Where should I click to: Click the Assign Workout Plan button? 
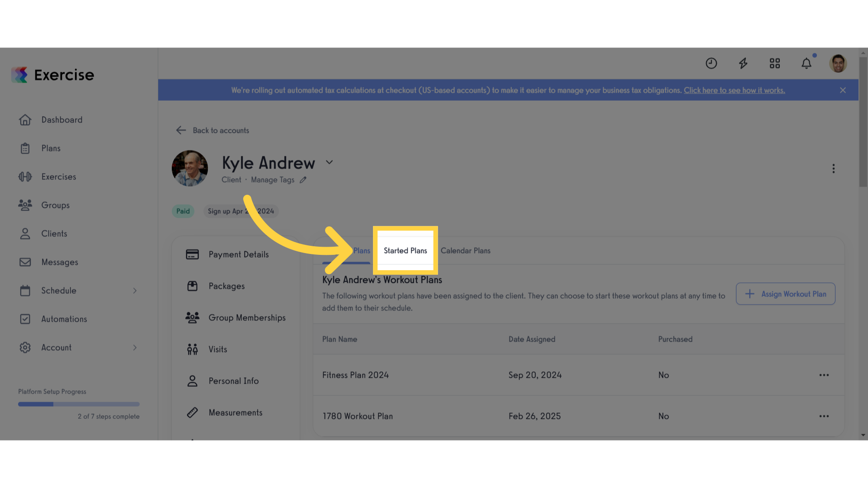coord(785,294)
